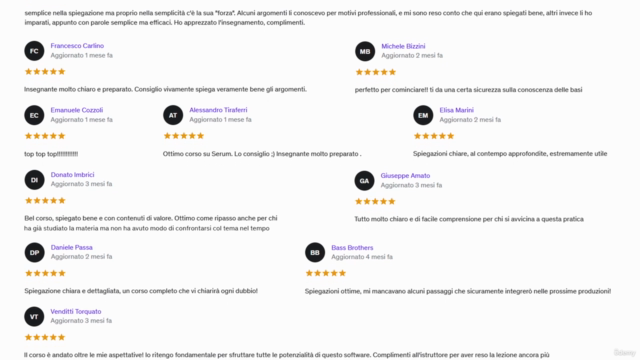Image resolution: width=640 pixels, height=360 pixels.
Task: Visit Giuseppe Amato's profile link
Action: 405,176
